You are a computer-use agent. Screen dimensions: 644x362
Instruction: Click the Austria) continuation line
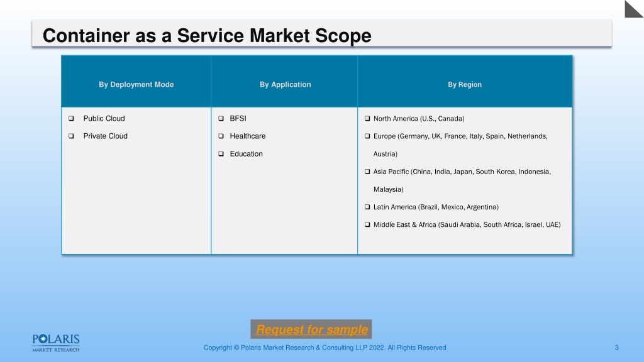click(386, 154)
